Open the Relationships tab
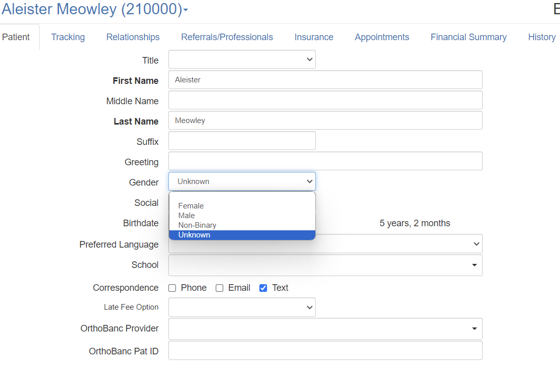 133,37
